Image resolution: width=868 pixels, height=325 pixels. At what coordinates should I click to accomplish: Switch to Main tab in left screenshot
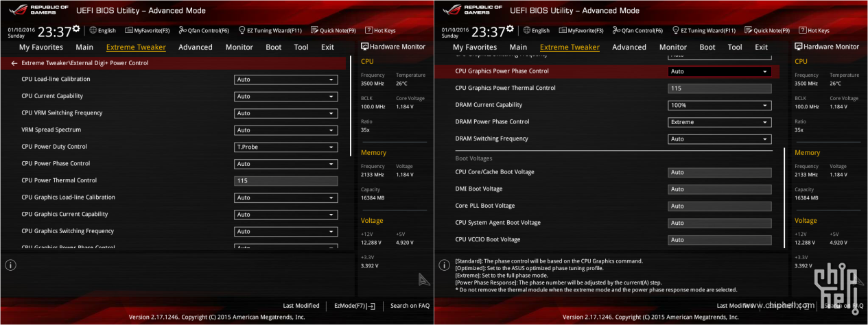pos(84,47)
